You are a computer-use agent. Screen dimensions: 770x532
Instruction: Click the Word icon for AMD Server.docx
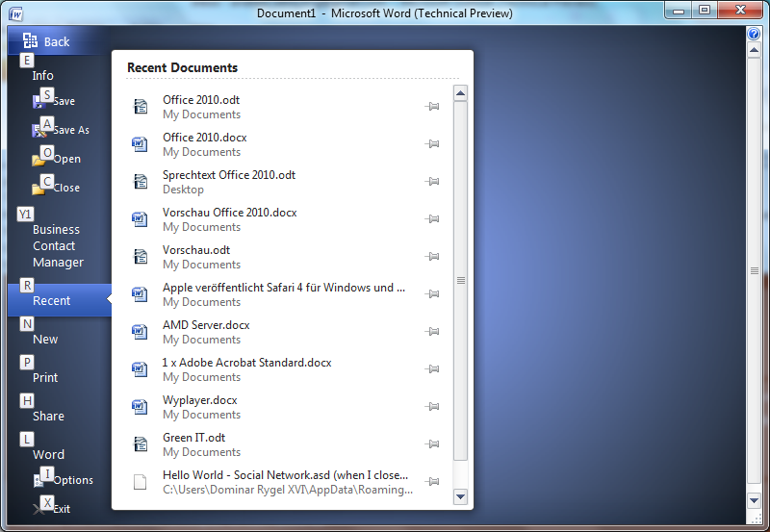click(140, 331)
